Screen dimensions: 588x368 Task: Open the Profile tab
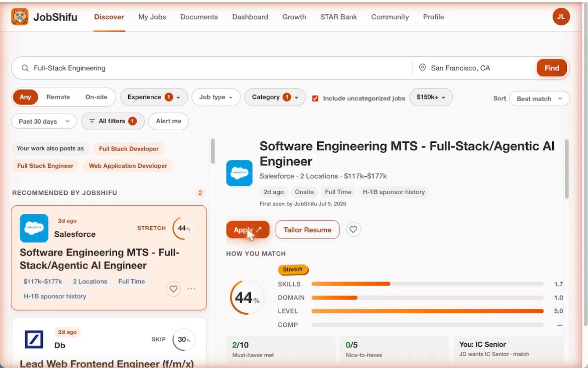coord(434,17)
